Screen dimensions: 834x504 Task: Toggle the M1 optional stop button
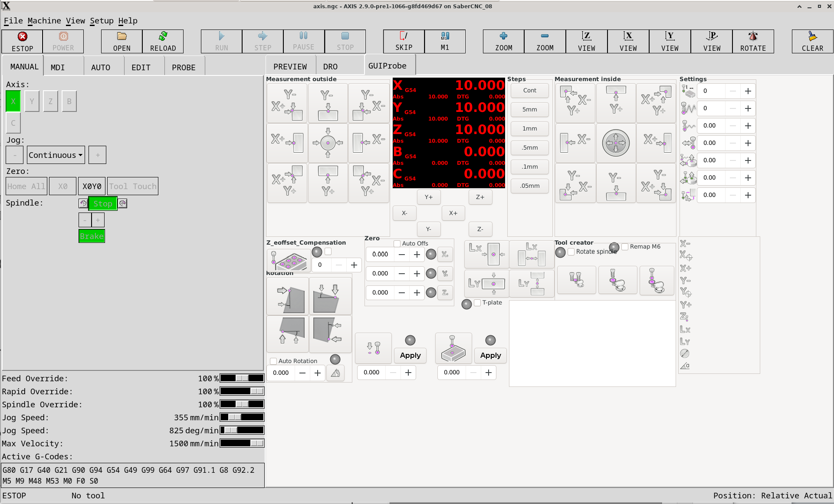445,42
